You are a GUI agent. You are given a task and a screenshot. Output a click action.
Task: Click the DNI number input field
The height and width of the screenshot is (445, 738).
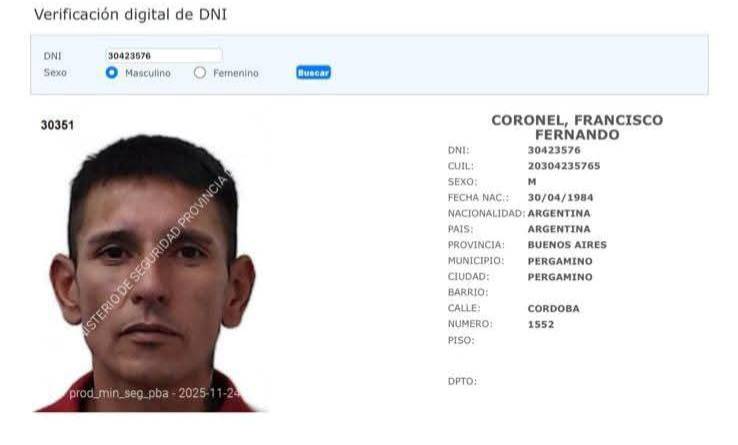[x=163, y=56]
